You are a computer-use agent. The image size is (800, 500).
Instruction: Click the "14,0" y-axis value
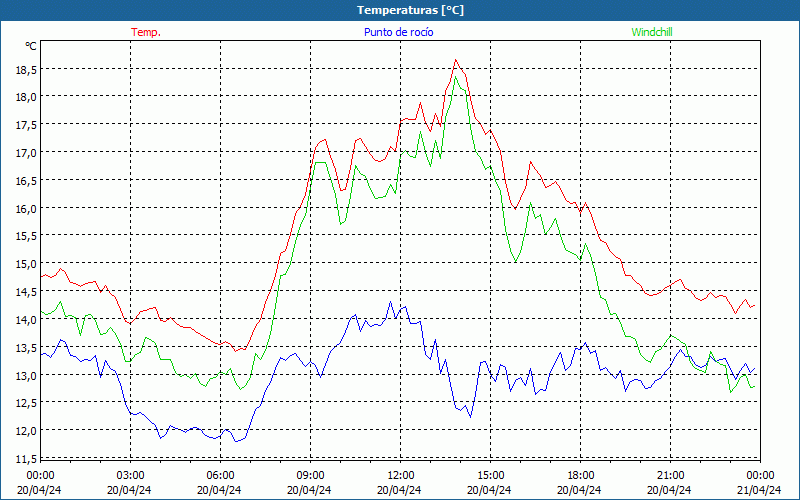click(x=26, y=320)
